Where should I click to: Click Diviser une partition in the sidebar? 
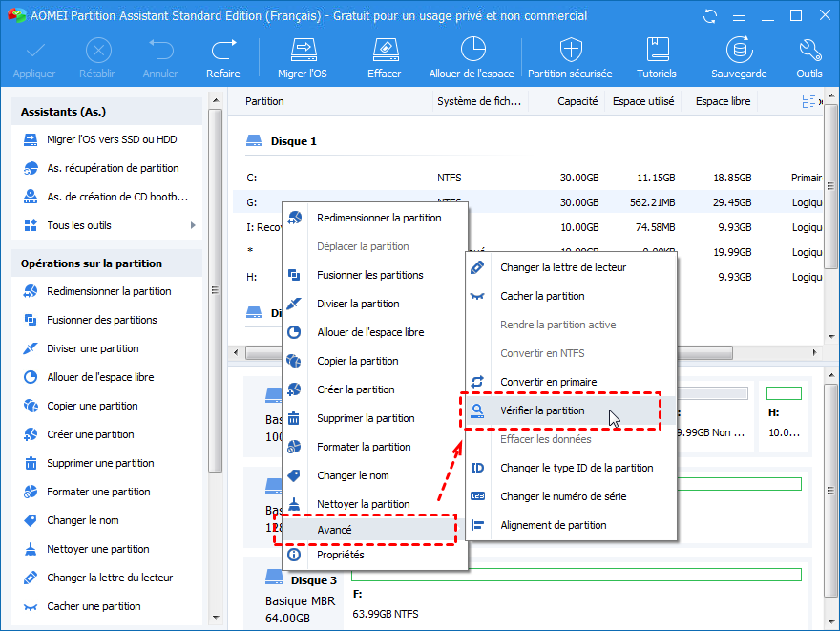point(93,348)
